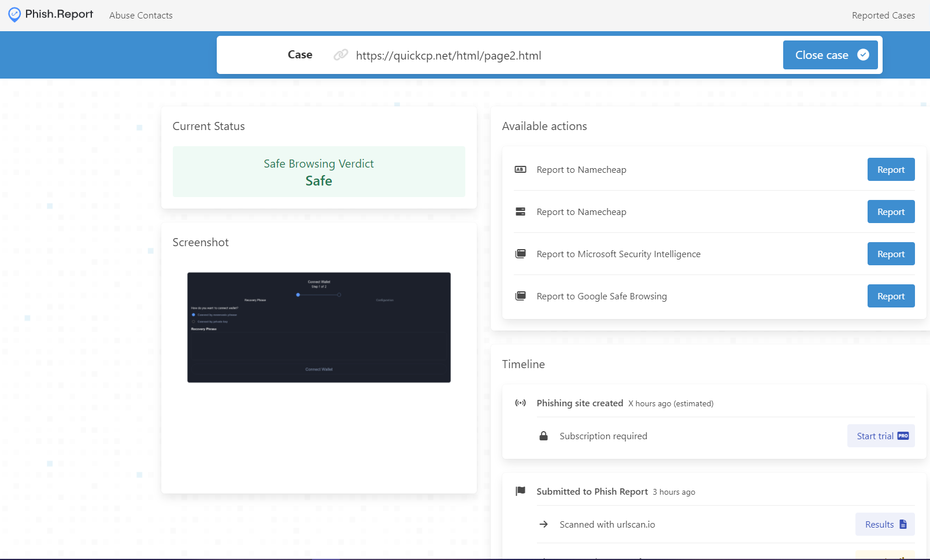Click the checkmark icon in Close case
The height and width of the screenshot is (560, 930).
click(863, 55)
